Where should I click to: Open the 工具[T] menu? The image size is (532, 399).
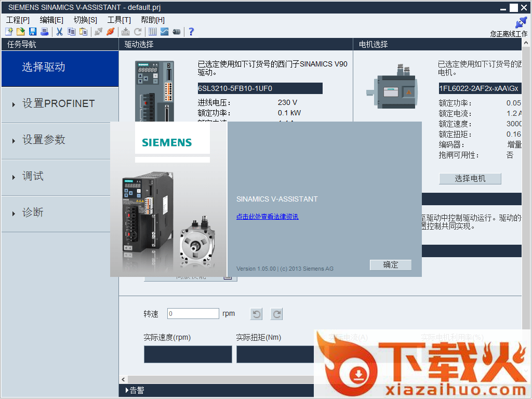pos(119,20)
